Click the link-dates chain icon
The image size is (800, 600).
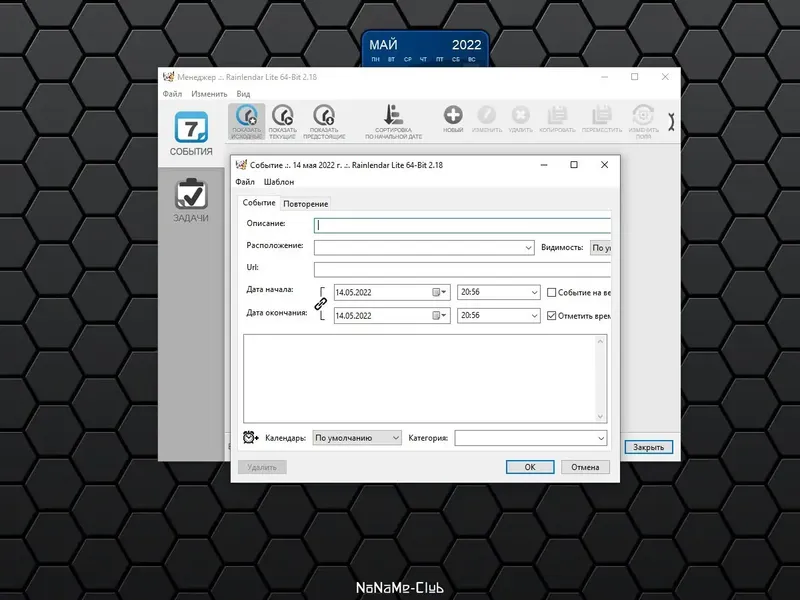(x=320, y=304)
